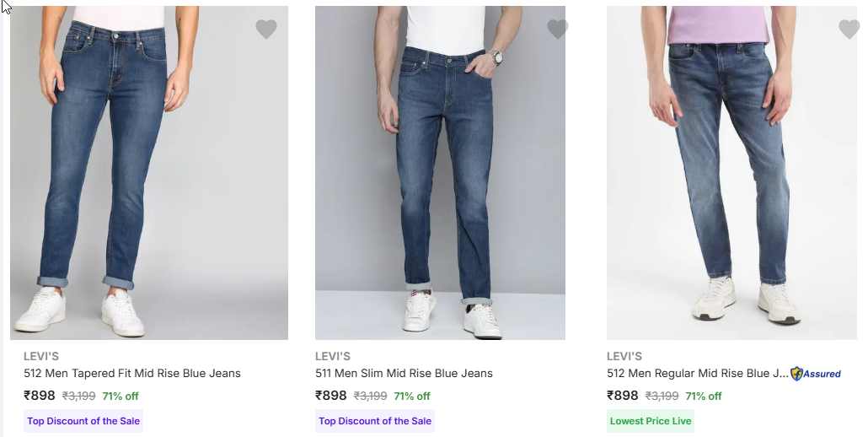Select '512 Men Regular Mid Rise Blue J...' title
The width and height of the screenshot is (868, 437).
(x=697, y=374)
